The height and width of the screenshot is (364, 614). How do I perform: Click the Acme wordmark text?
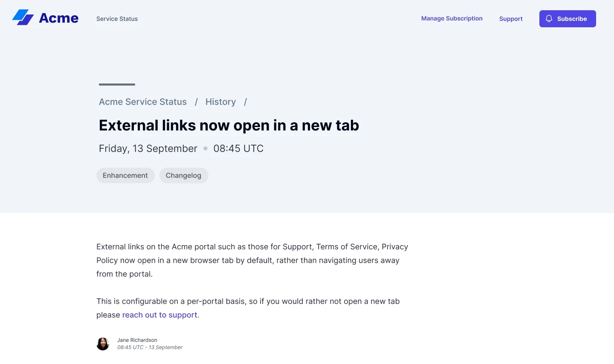58,17
